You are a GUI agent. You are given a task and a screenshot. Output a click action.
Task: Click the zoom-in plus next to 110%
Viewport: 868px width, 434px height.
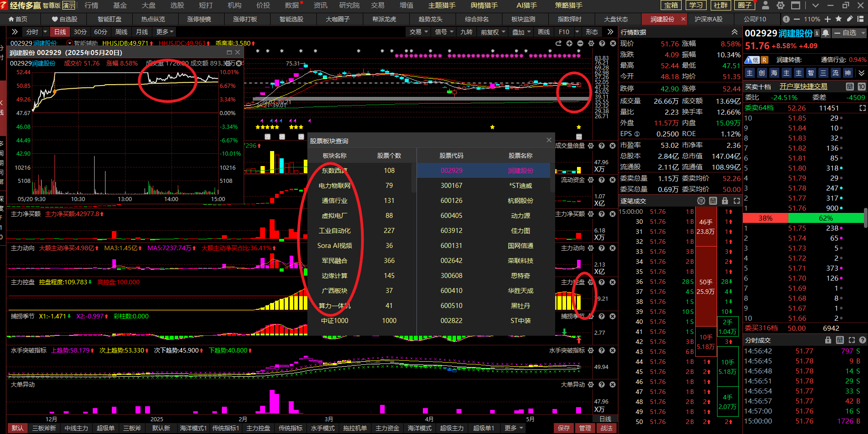click(x=828, y=19)
